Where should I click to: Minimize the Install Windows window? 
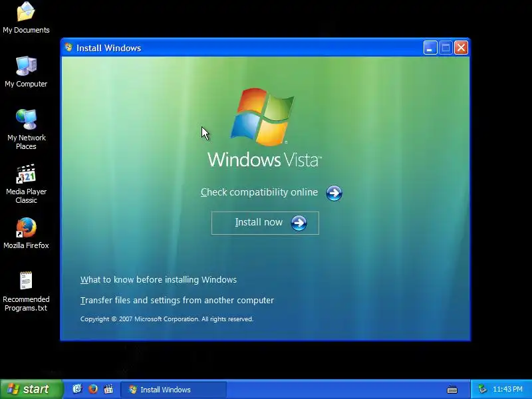tap(430, 48)
